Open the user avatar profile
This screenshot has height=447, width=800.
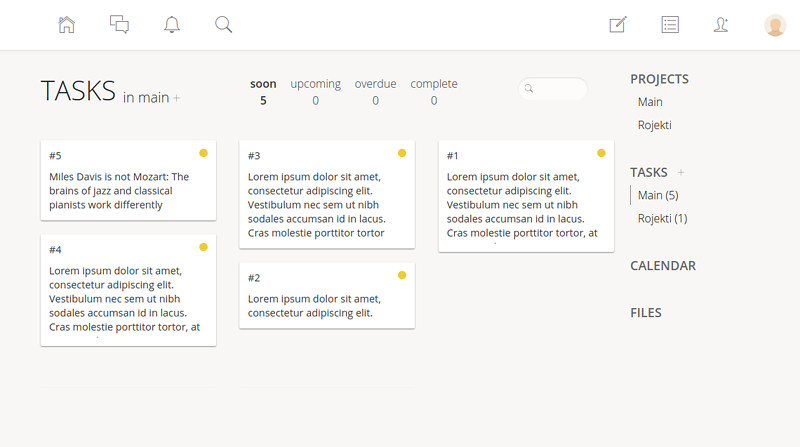point(775,25)
